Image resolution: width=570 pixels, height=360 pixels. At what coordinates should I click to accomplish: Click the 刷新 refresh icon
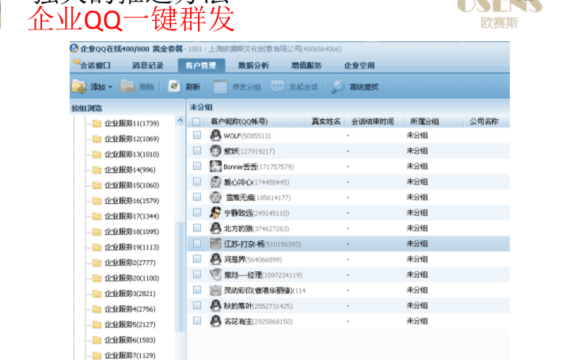(x=174, y=86)
